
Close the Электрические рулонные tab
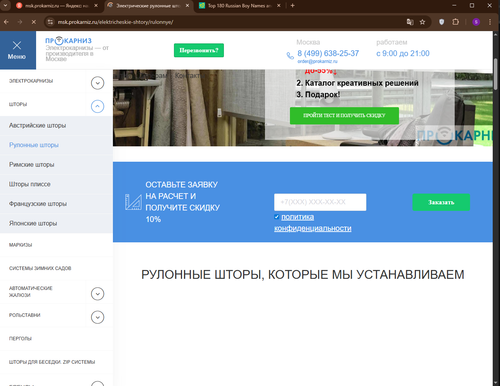pyautogui.click(x=187, y=6)
